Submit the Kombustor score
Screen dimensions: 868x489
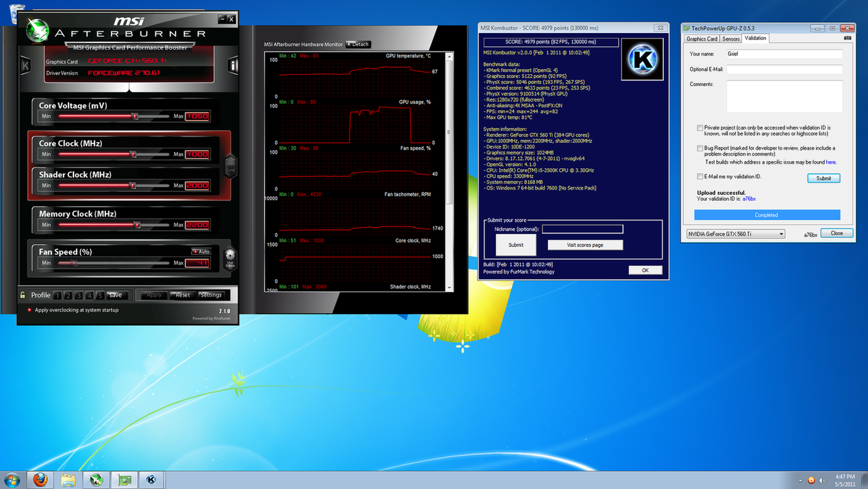coord(515,245)
